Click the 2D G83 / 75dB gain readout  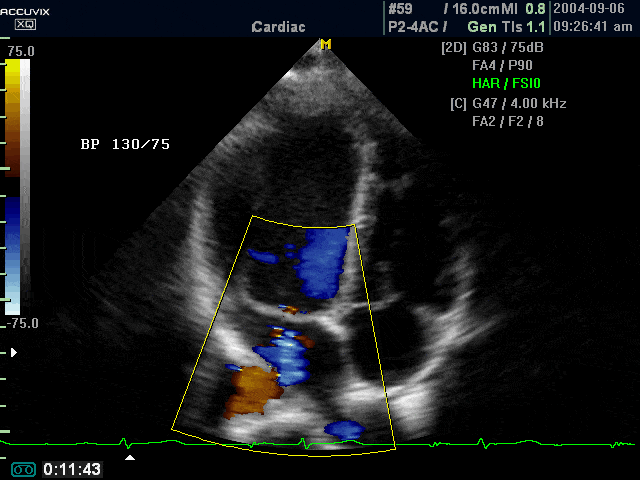point(492,48)
